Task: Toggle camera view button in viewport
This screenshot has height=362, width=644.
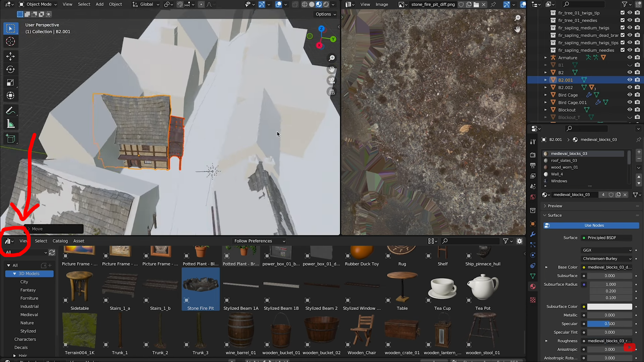Action: [332, 80]
